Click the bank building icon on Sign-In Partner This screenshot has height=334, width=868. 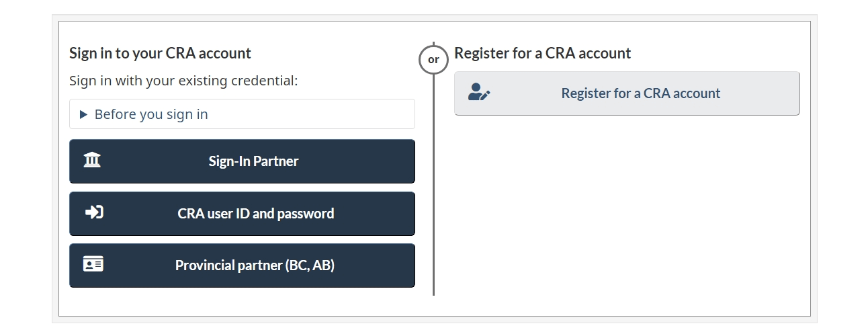point(92,160)
